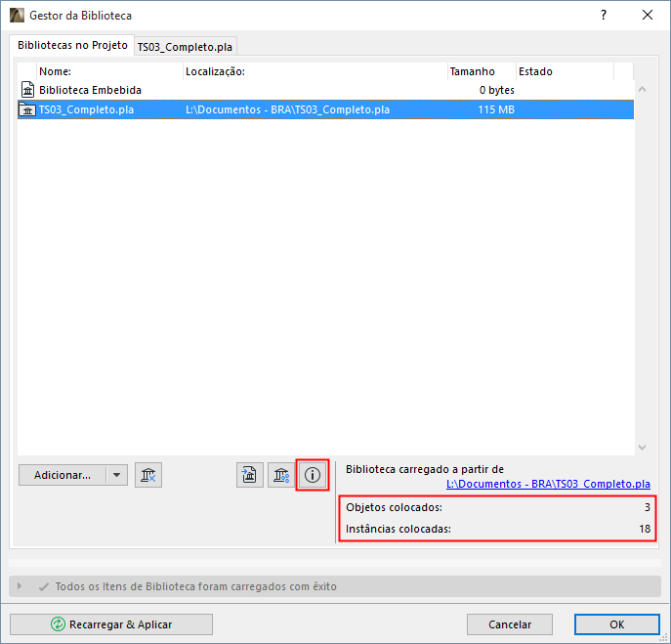The height and width of the screenshot is (644, 671).
Task: Click the 0 bytes size cell
Action: pyautogui.click(x=496, y=90)
